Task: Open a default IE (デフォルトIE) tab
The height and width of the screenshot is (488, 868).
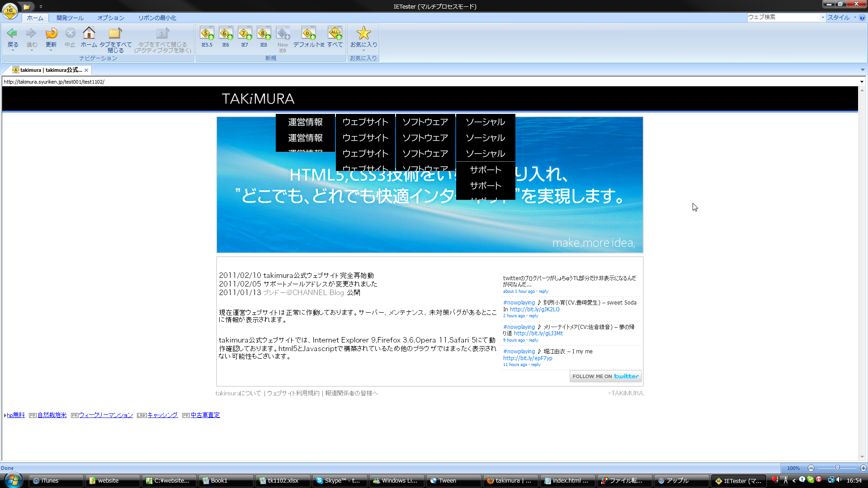Action: tap(309, 33)
